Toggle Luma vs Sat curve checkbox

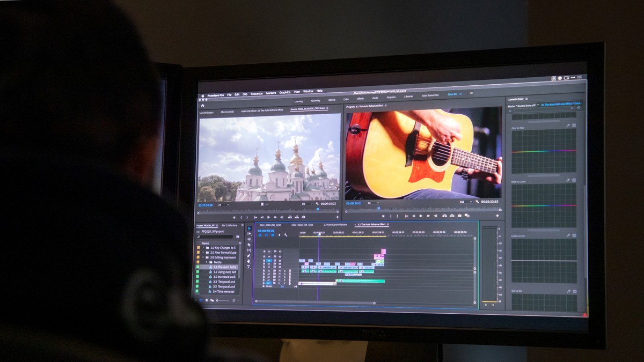pos(574,235)
